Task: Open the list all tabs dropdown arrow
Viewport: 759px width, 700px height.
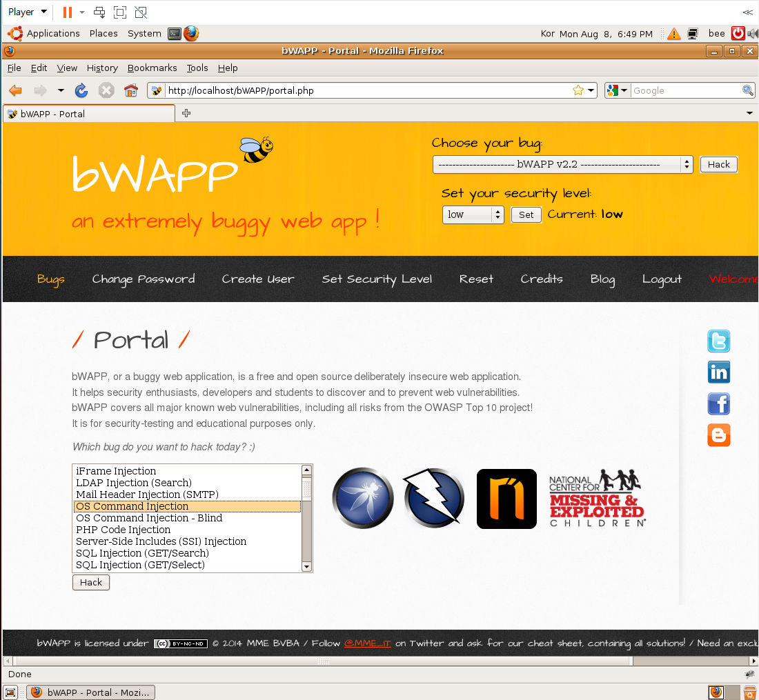Action: tap(749, 113)
